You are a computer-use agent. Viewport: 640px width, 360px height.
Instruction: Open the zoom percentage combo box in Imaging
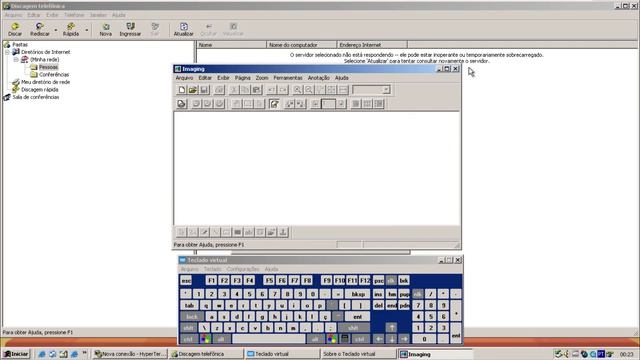386,90
